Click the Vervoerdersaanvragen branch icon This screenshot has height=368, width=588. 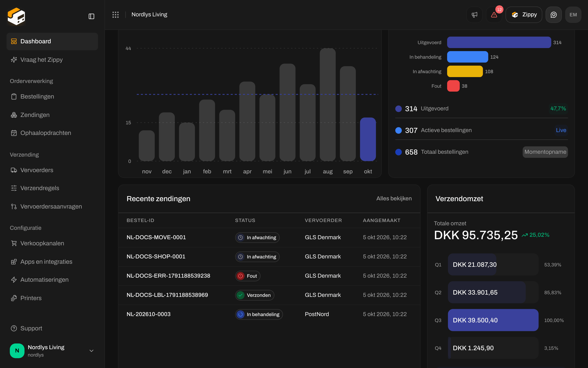pos(14,206)
